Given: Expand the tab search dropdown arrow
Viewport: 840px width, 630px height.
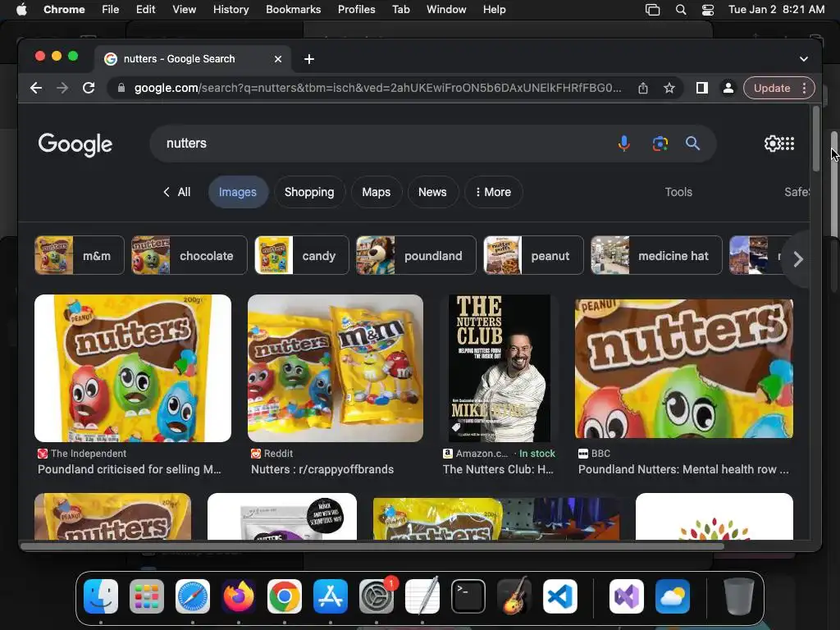Looking at the screenshot, I should click(804, 59).
